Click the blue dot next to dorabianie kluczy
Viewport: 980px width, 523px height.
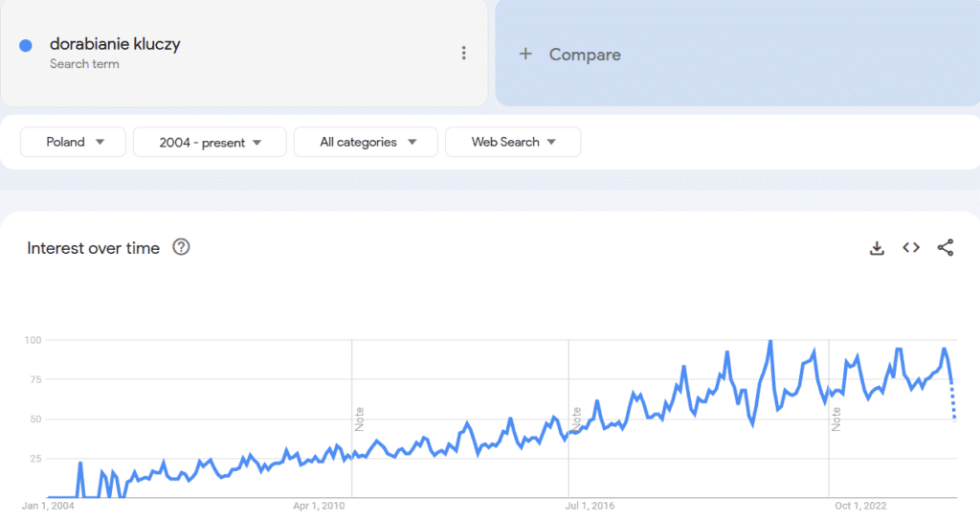26,45
